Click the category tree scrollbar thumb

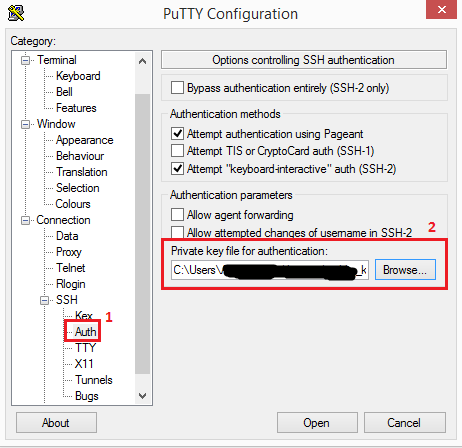click(x=143, y=234)
